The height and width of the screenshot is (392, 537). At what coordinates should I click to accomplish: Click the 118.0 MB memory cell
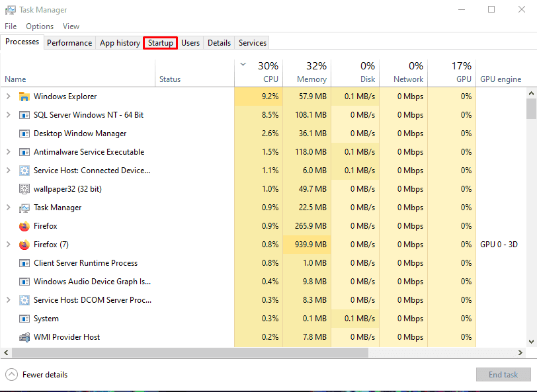[x=307, y=152]
